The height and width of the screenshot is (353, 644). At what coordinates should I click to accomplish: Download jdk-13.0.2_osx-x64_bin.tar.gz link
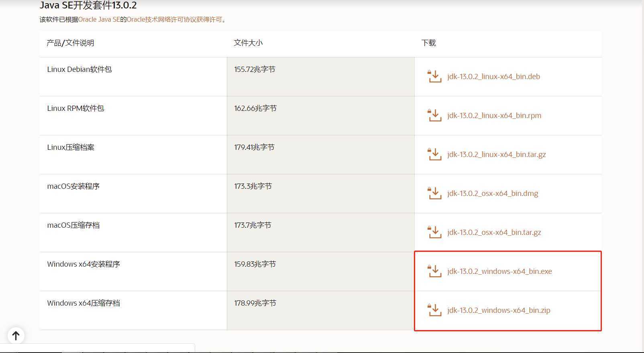494,232
